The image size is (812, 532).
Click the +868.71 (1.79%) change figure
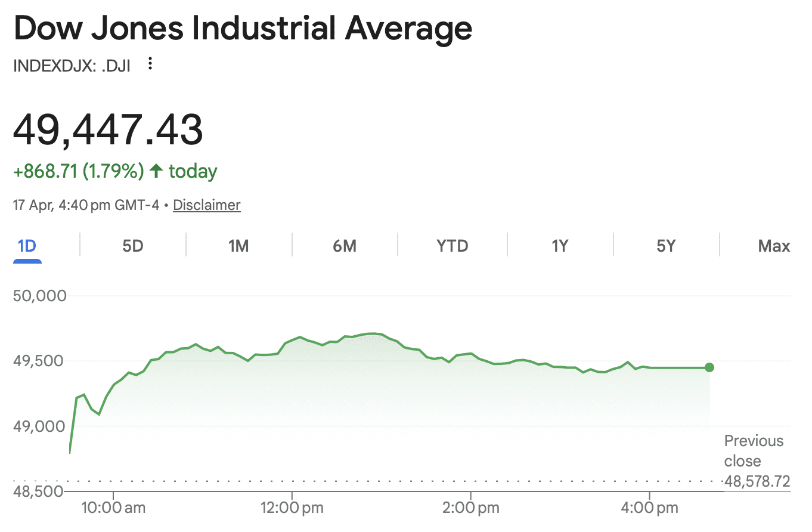(78, 172)
